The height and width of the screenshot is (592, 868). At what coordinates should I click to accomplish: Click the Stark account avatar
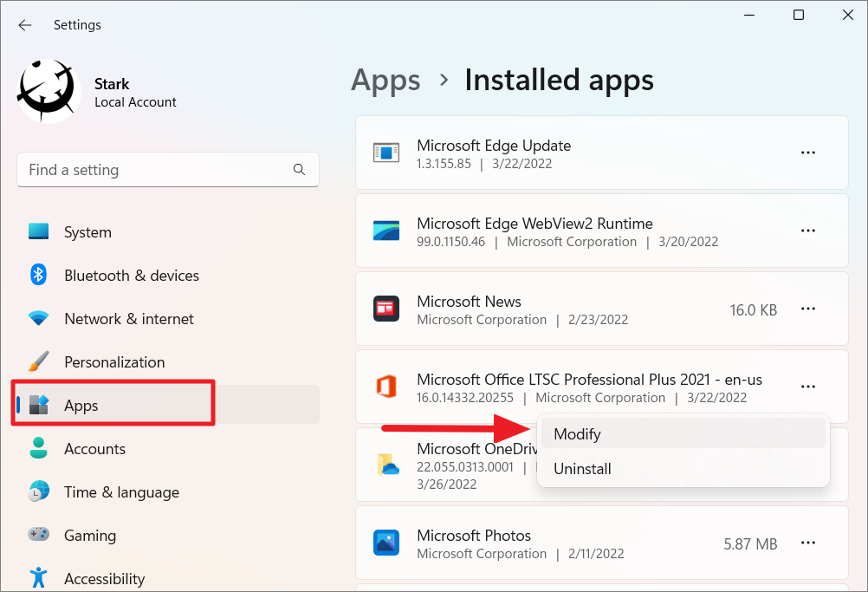47,89
